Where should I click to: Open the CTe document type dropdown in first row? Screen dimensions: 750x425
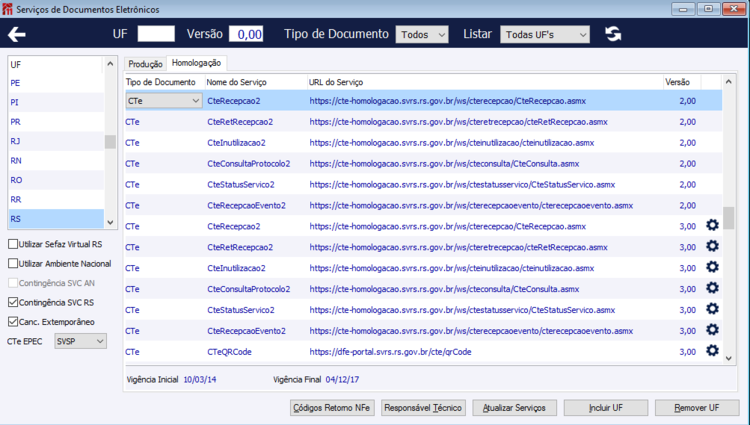pyautogui.click(x=164, y=101)
